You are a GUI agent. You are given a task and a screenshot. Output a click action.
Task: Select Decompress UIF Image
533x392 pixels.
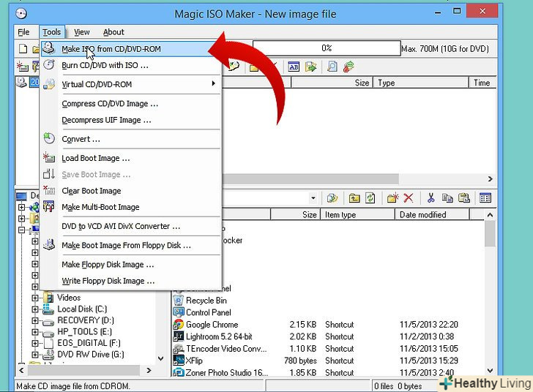tap(130, 120)
